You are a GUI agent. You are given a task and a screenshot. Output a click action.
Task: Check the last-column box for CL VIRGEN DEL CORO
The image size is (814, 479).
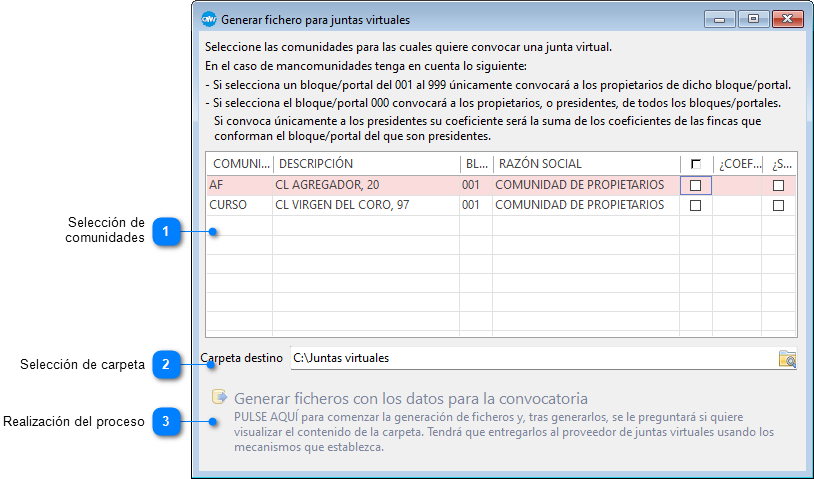click(778, 205)
